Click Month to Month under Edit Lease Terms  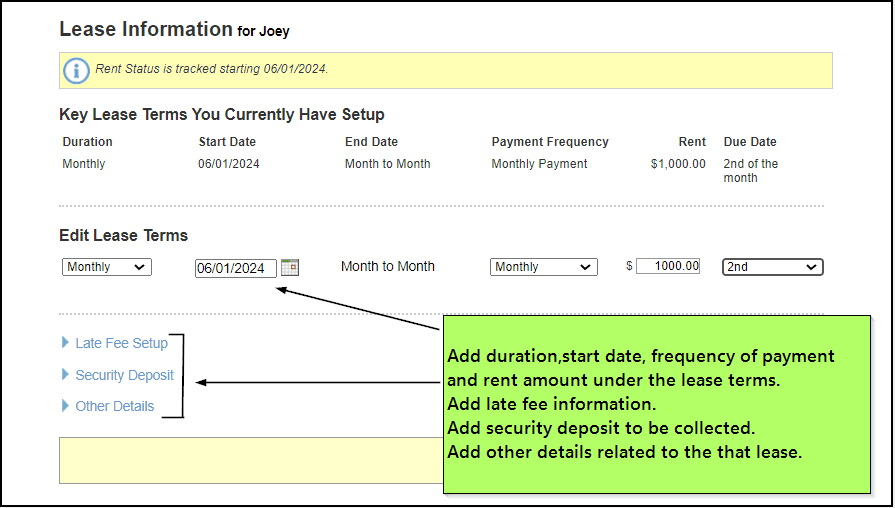tap(388, 267)
